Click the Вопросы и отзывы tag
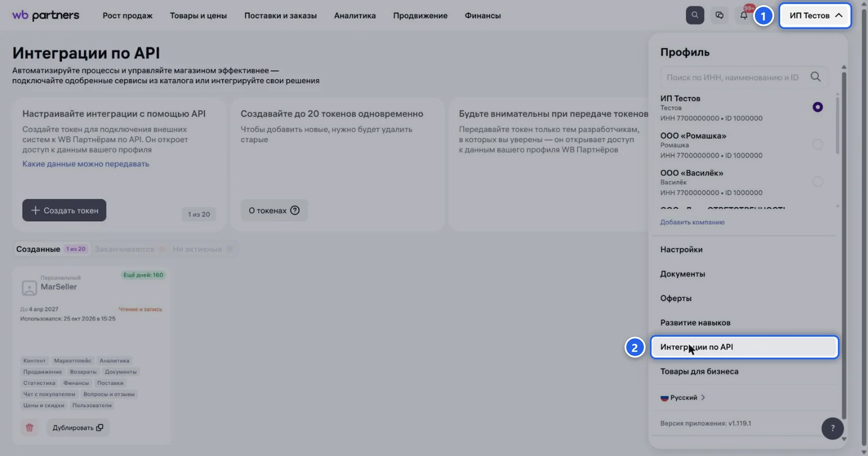 109,394
